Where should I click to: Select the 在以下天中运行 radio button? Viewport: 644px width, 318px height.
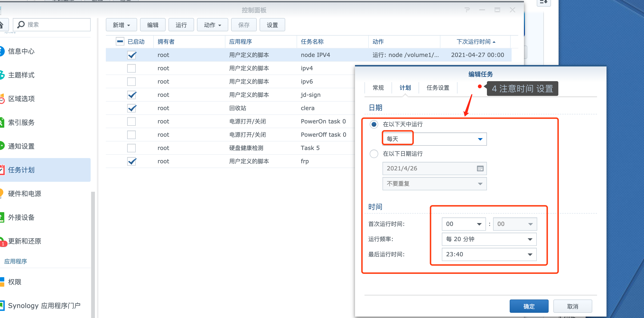[x=374, y=124]
